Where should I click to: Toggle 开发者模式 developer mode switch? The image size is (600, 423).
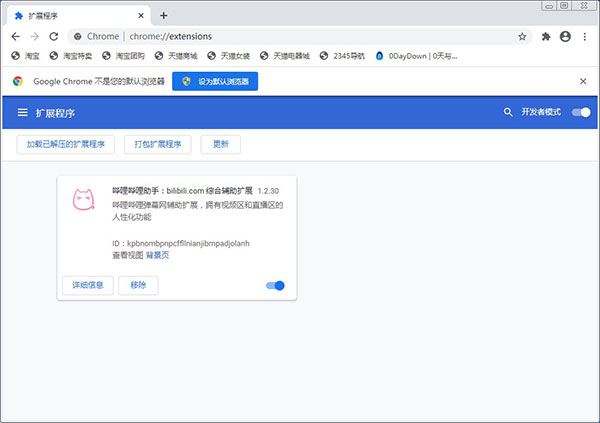pos(580,113)
